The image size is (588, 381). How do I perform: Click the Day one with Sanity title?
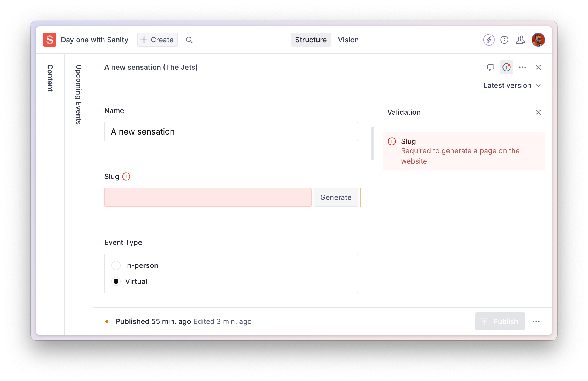(94, 40)
